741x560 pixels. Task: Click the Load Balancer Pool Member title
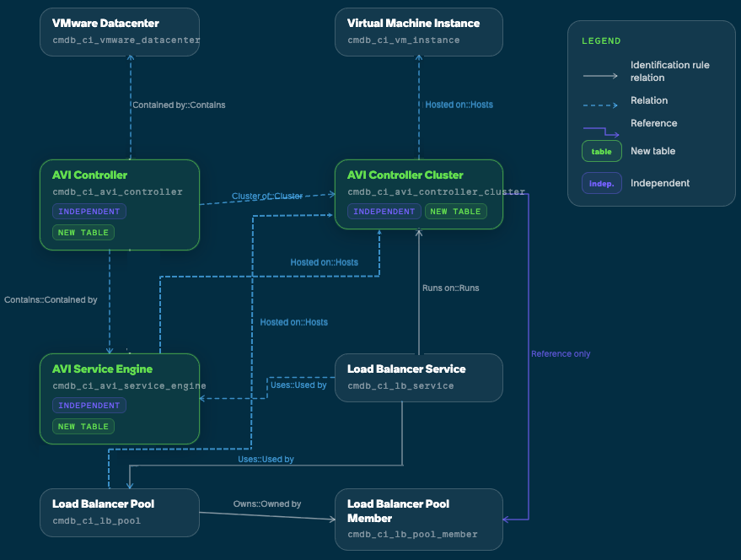(399, 511)
